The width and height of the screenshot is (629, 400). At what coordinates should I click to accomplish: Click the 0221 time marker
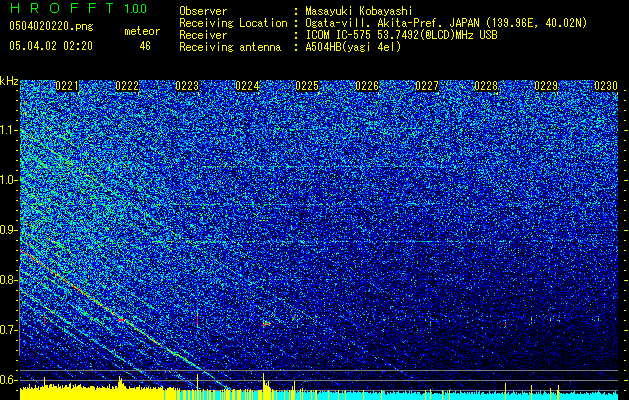(x=67, y=86)
